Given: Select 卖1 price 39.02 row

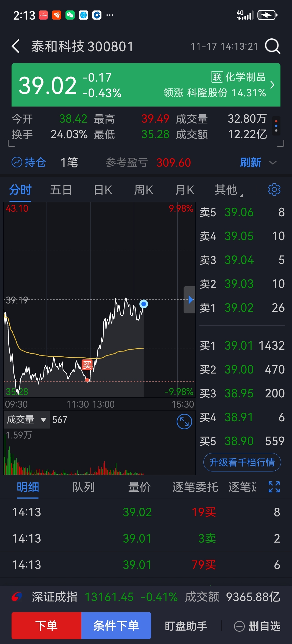Looking at the screenshot, I should 242,308.
